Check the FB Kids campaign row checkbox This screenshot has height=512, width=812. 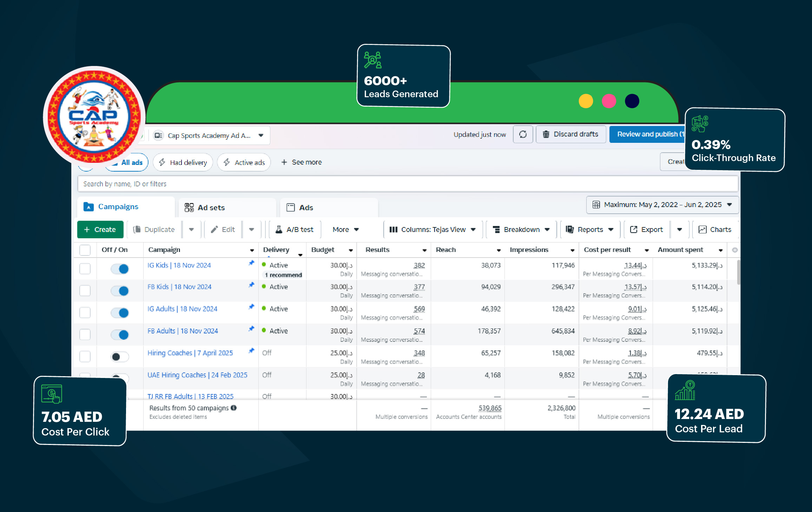pos(85,291)
